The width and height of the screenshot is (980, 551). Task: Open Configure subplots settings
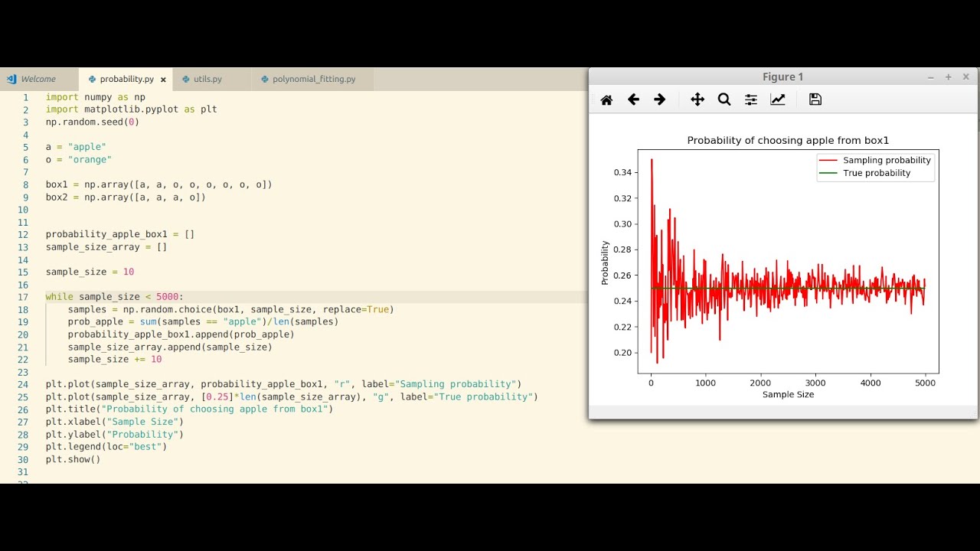(x=751, y=99)
